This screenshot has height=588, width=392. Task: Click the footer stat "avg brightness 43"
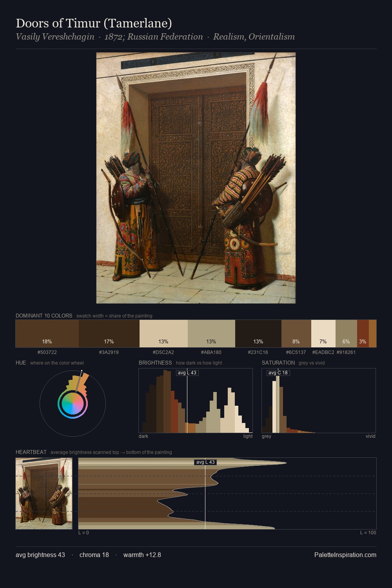pos(40,555)
